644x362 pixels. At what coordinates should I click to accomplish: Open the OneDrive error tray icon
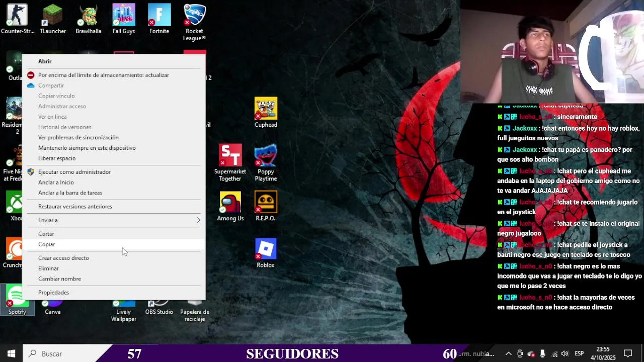point(531,354)
